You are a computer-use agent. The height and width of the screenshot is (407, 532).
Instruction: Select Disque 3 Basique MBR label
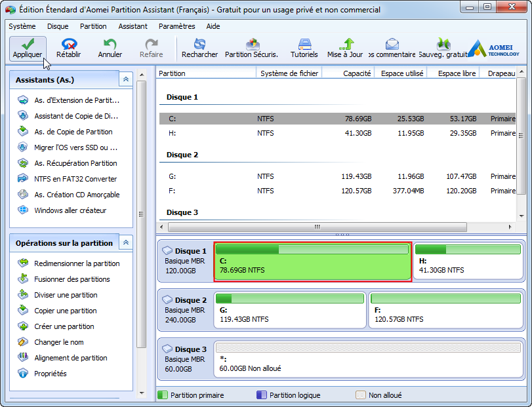(186, 359)
